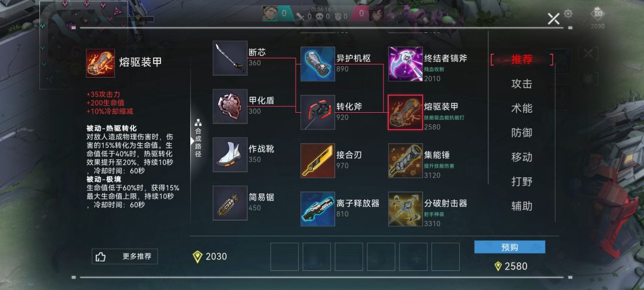Screen dimensions: 644x290
Task: Click the 预购 pre-purchase button
Action: (510, 247)
